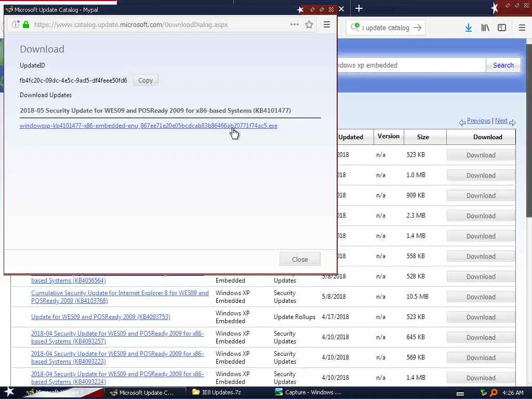Download the 528 KB update
Screen dimensions: 532x399
click(481, 277)
